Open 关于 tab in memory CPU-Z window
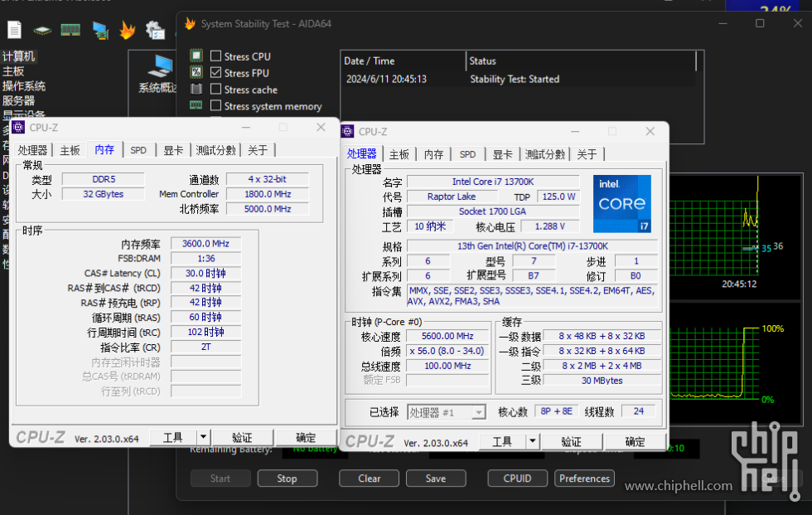Viewport: 812px width, 515px height. point(258,150)
